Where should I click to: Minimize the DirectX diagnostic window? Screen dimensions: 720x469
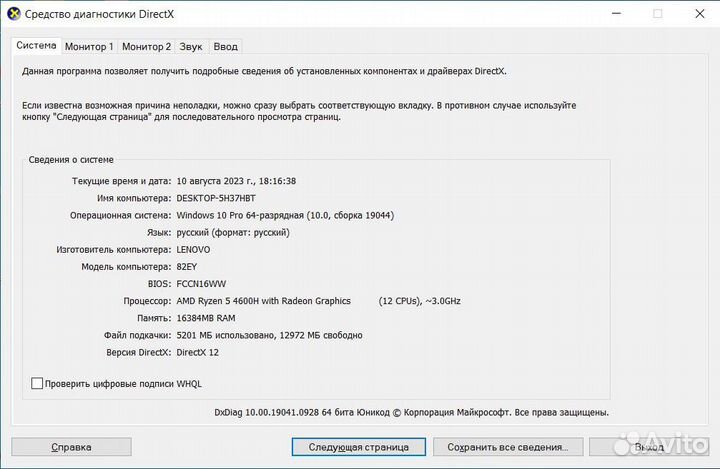point(617,14)
